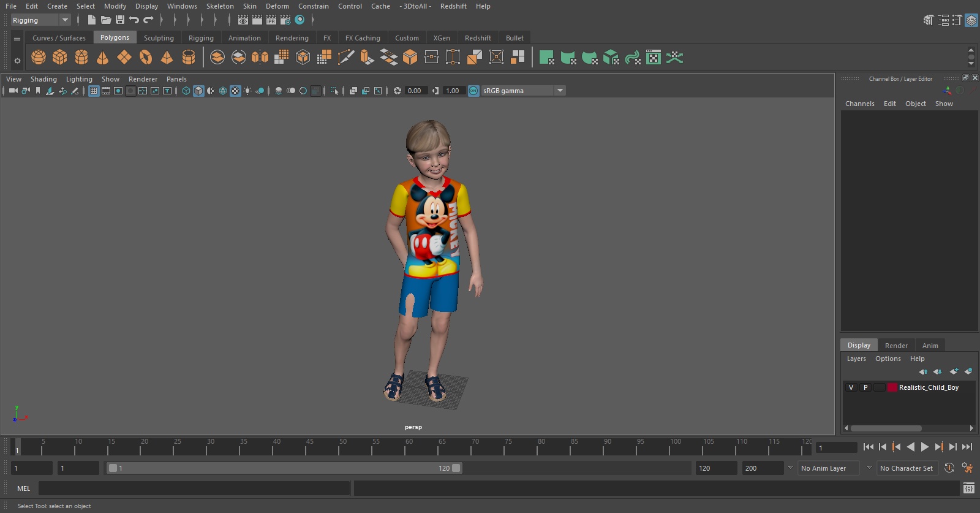This screenshot has height=513, width=980.
Task: Click Auto Key toggle icon near timeline
Action: pos(949,468)
